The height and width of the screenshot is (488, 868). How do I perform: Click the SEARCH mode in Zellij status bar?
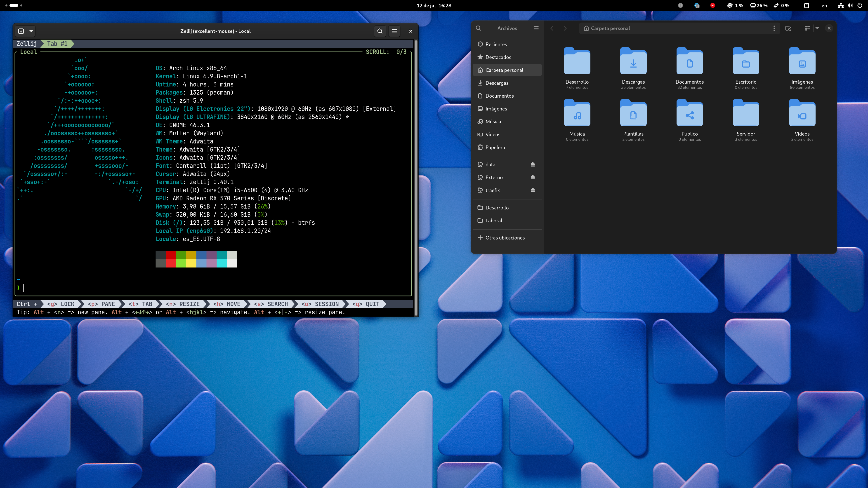[271, 304]
